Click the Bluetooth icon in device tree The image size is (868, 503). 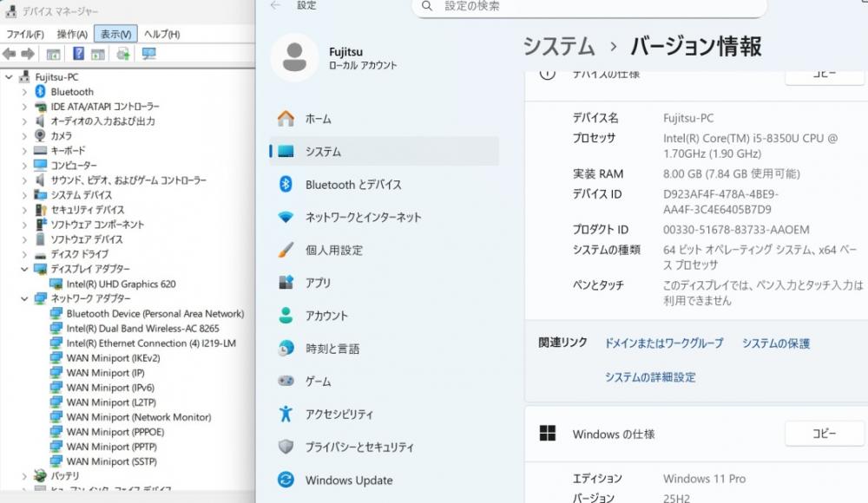tap(41, 91)
